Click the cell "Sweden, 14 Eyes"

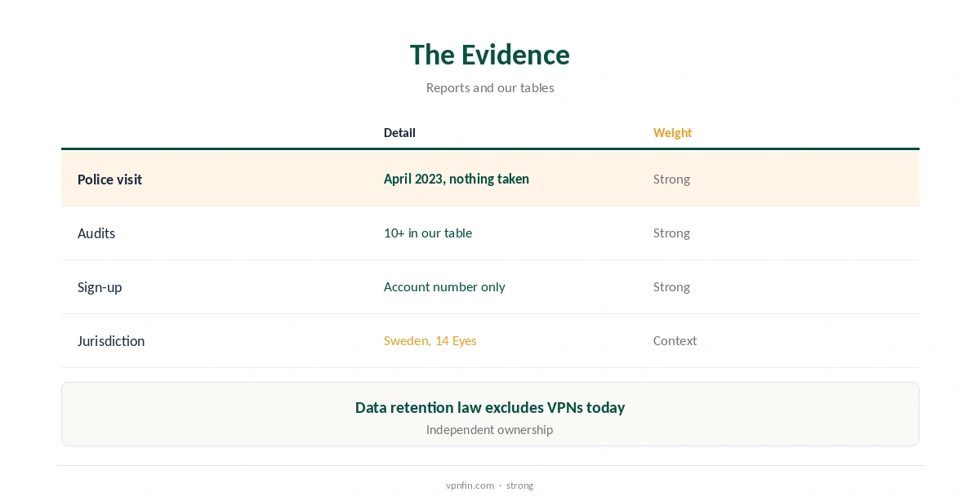(x=430, y=341)
